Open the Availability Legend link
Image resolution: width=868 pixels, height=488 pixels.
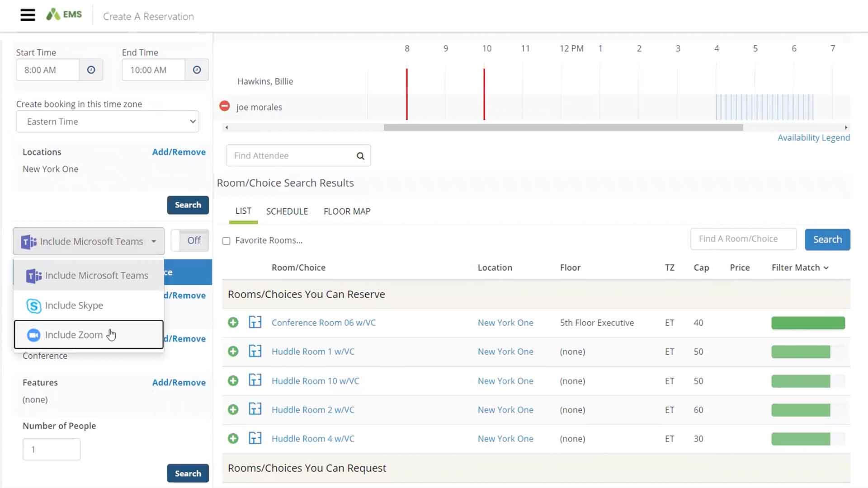click(813, 137)
